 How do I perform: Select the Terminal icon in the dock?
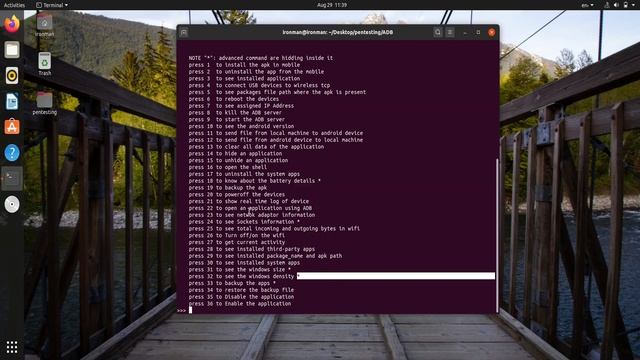tap(12, 178)
